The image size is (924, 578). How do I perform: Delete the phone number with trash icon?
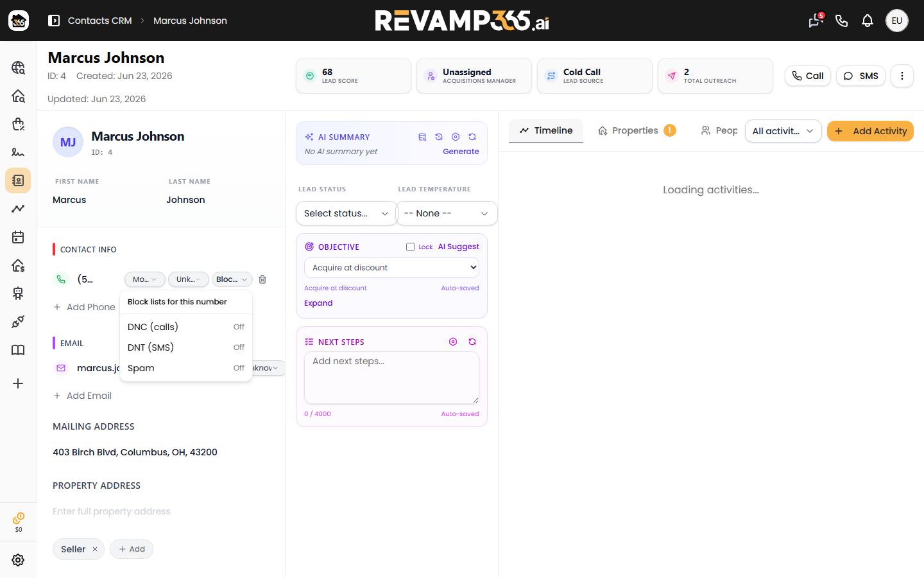coord(262,279)
